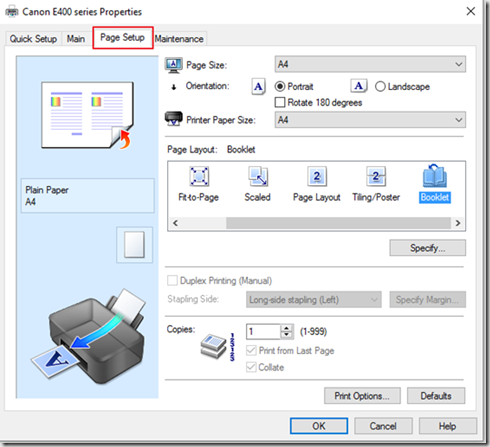Click the booklet document preview thumbnail
Image resolution: width=490 pixels, height=447 pixels.
pos(88,115)
